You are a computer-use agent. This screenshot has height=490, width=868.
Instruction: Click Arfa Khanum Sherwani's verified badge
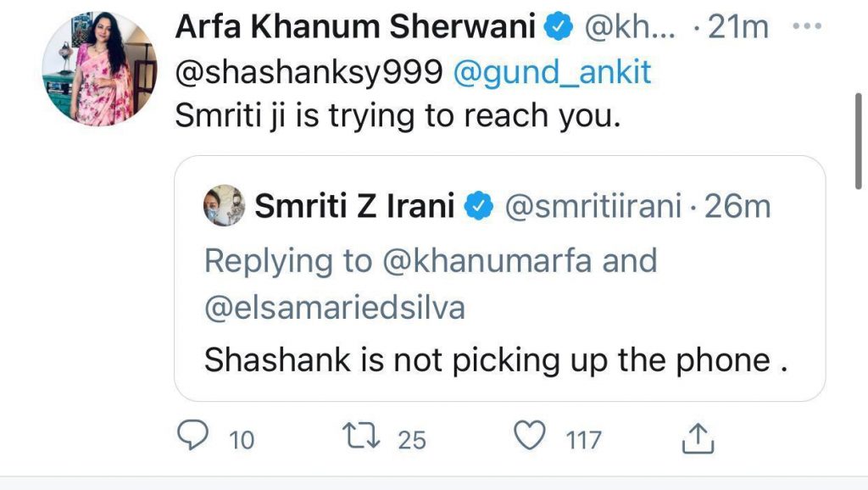[557, 28]
